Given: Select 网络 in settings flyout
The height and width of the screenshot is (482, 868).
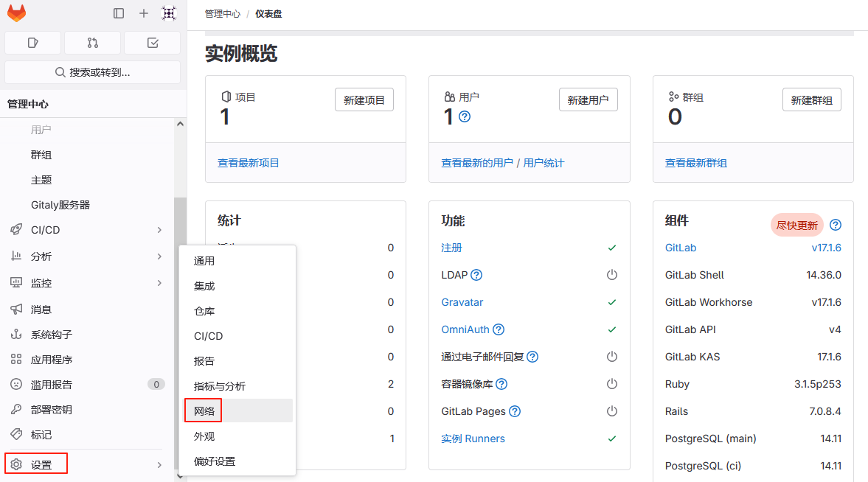Looking at the screenshot, I should [238, 411].
